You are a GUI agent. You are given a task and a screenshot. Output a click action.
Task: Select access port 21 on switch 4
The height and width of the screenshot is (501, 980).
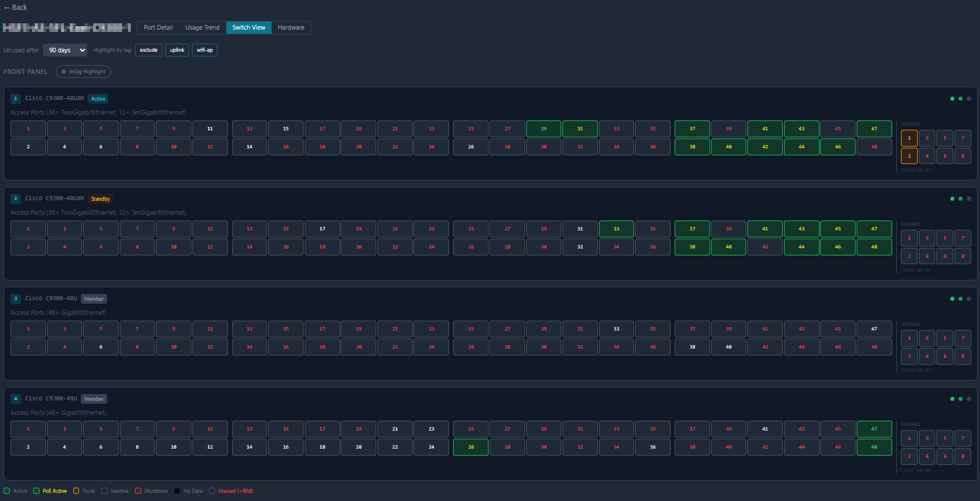point(395,429)
